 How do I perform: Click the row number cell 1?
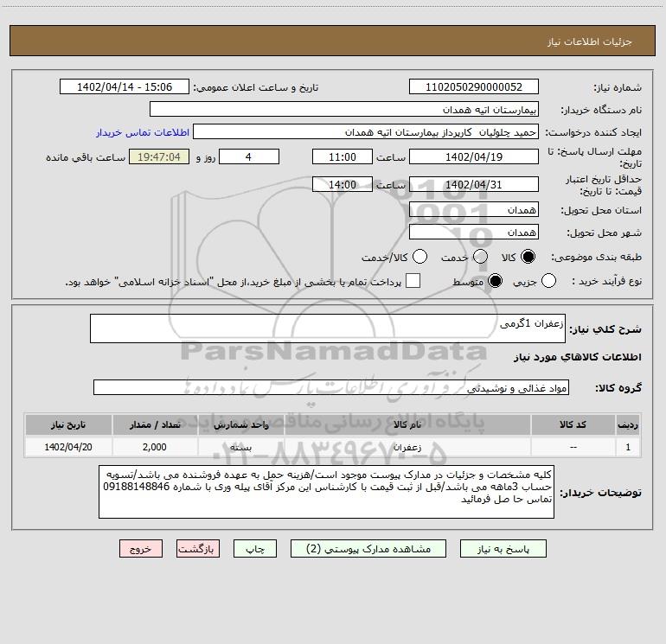628,448
